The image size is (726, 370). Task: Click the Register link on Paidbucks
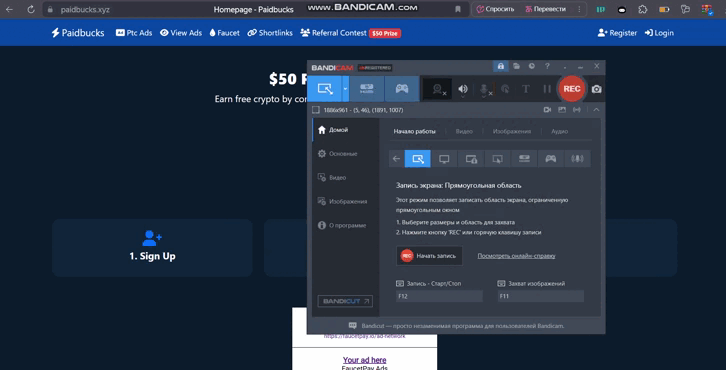617,33
